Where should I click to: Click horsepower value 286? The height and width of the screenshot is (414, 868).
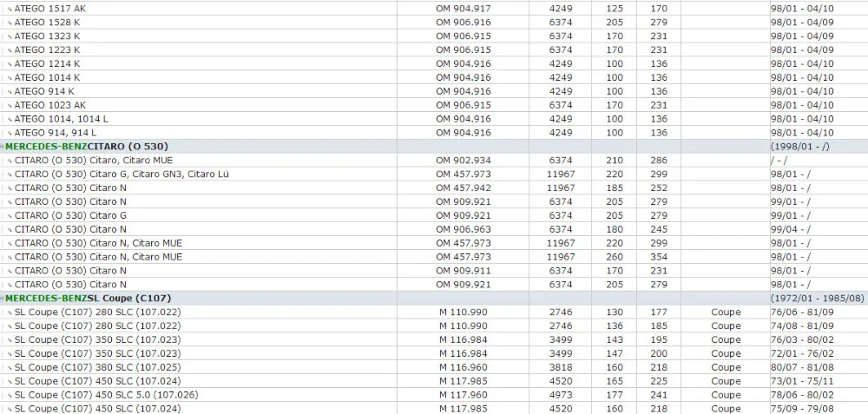(x=659, y=160)
